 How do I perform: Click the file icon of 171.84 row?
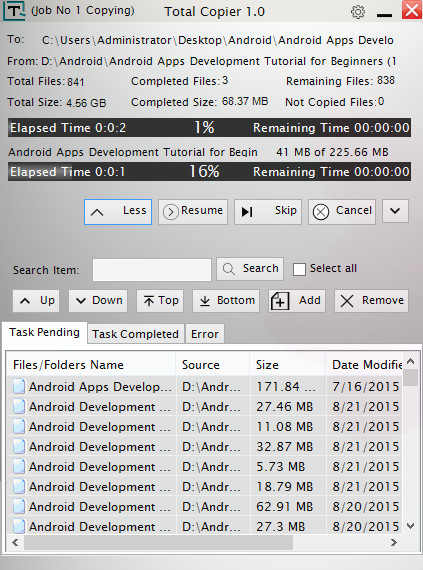click(19, 386)
